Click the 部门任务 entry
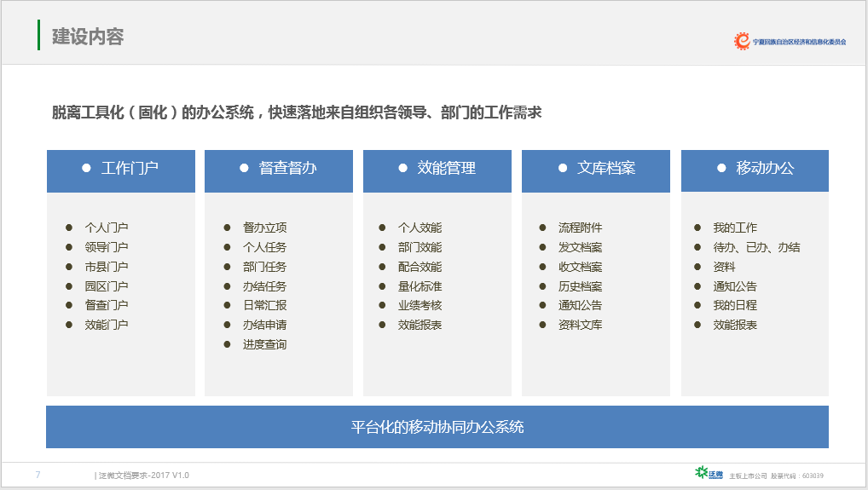Screen dimensions: 868x490 click(264, 267)
